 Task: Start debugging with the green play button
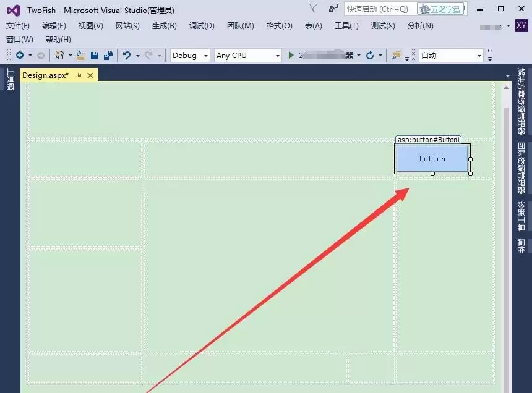coord(290,55)
